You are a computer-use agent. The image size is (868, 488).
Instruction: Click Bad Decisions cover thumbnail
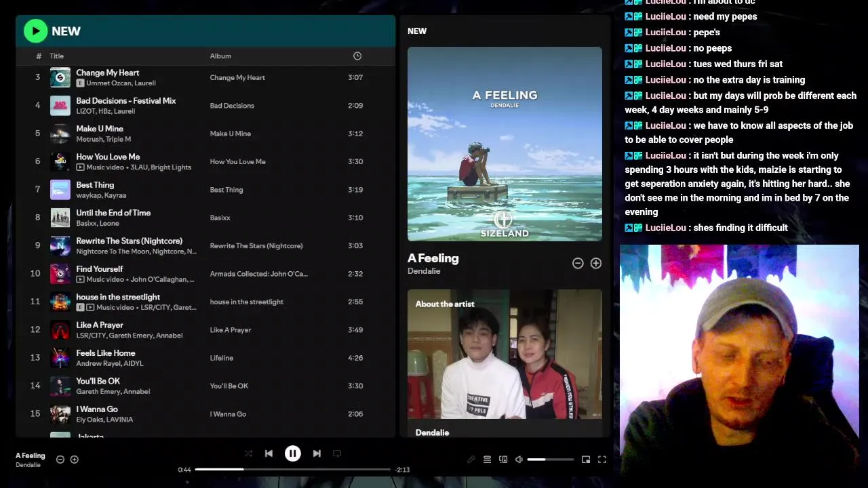pyautogui.click(x=60, y=106)
